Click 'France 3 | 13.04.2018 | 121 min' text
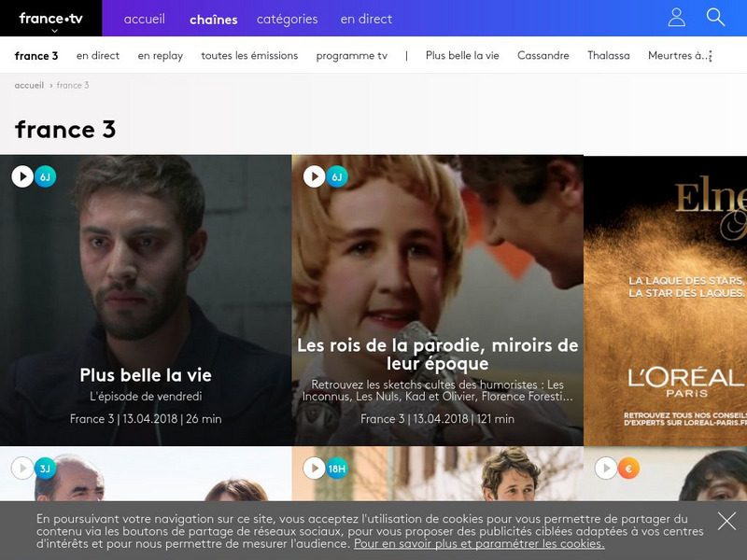The height and width of the screenshot is (560, 747). click(x=437, y=419)
